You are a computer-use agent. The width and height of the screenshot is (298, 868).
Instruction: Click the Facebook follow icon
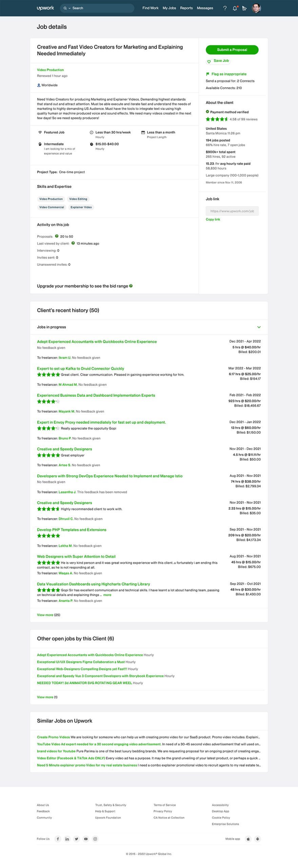point(58,839)
